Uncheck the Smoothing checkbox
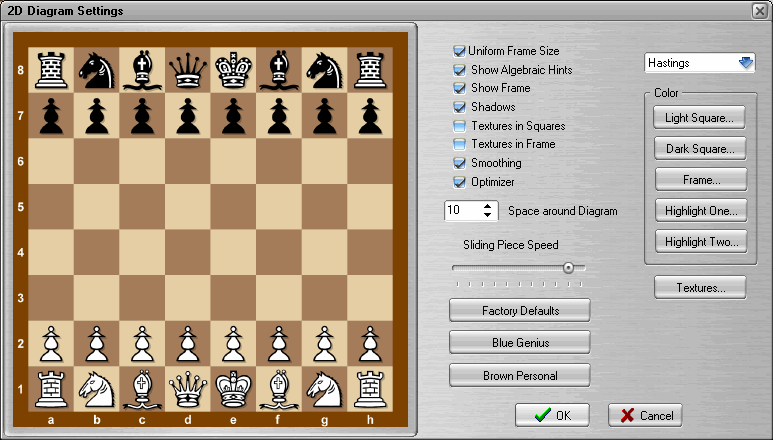Screen dimensions: 773x440 click(459, 163)
